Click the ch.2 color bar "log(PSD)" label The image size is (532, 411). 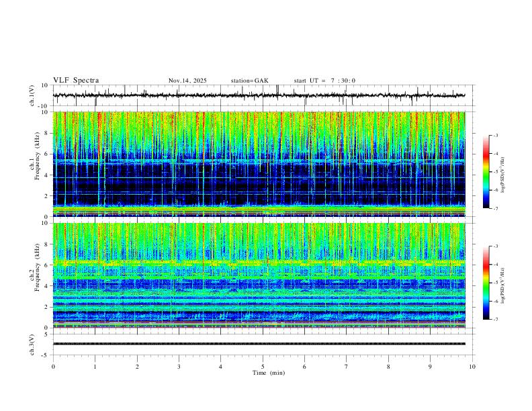point(503,285)
